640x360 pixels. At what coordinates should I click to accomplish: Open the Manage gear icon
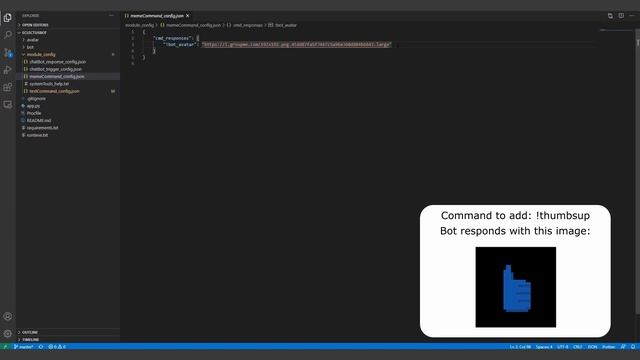pyautogui.click(x=7, y=333)
